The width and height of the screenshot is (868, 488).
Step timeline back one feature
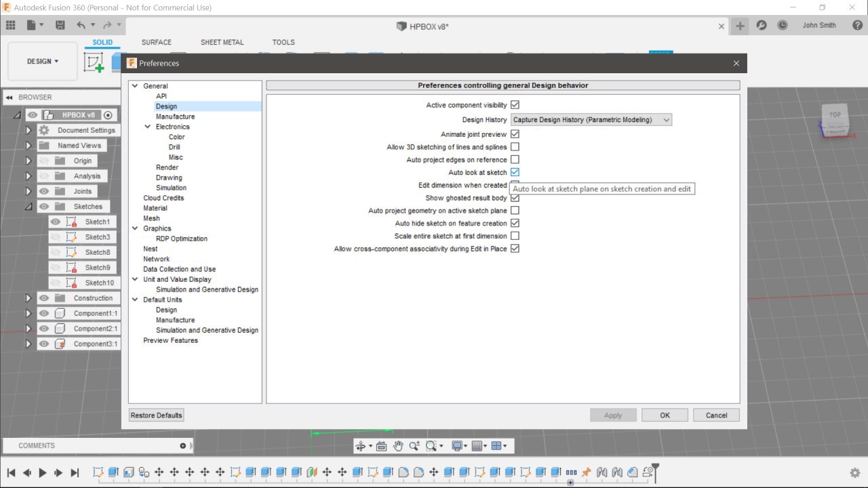pos(27,472)
